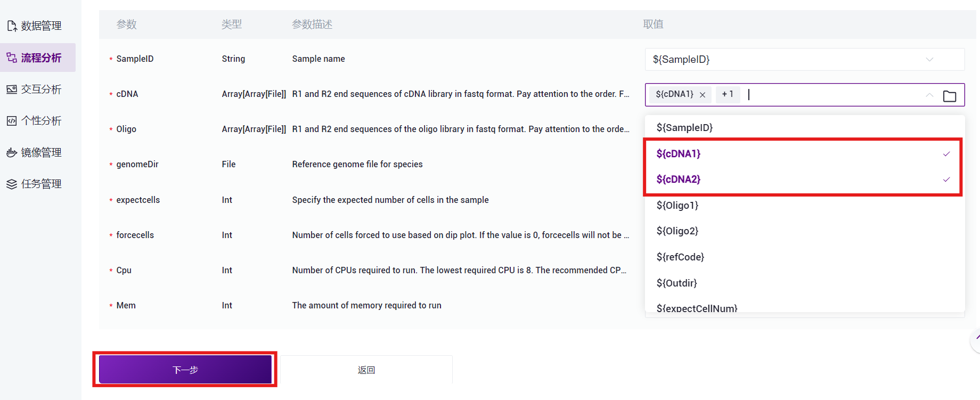Screen dimensions: 980x400
Task: Open 任务管理 task management icon
Action: [x=12, y=184]
